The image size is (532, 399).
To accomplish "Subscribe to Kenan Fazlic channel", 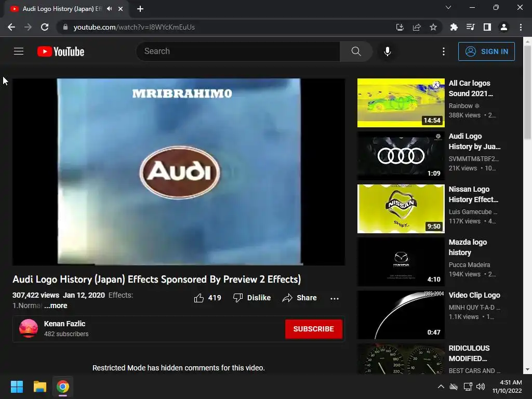I will coord(313,329).
